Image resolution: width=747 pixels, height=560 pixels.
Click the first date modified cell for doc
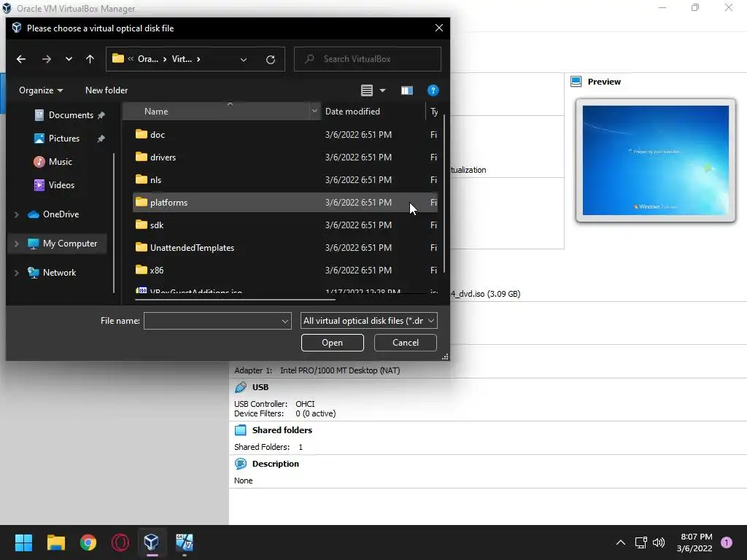[x=358, y=135]
